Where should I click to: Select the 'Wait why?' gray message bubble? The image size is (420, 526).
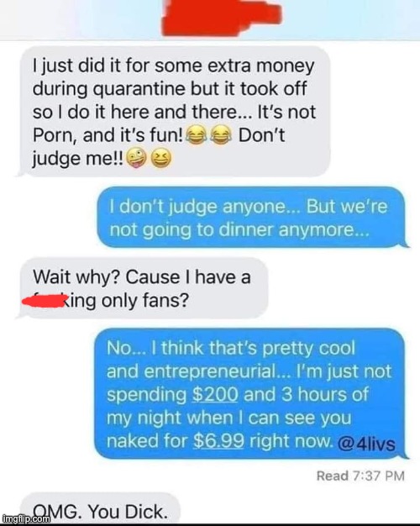click(x=143, y=288)
